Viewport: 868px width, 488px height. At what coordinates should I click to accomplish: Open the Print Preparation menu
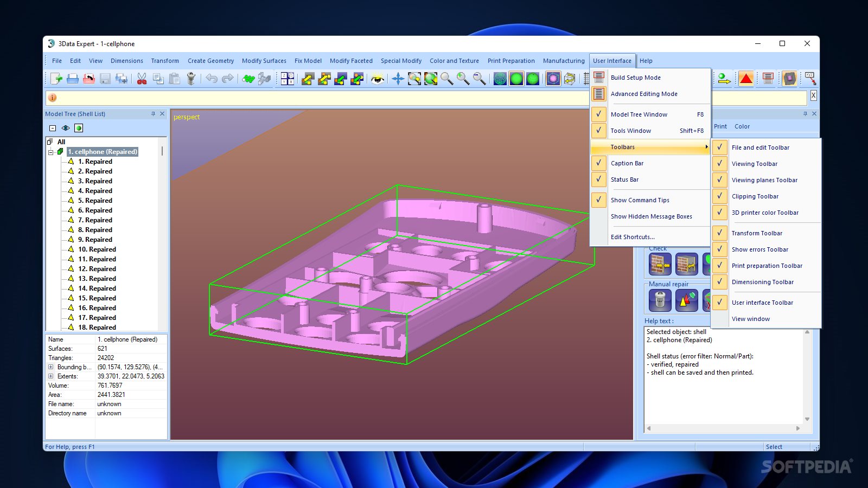click(x=511, y=61)
